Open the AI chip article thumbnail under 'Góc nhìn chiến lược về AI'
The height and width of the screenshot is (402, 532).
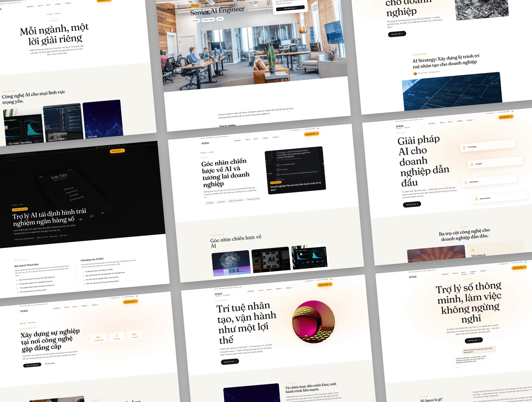point(271,259)
